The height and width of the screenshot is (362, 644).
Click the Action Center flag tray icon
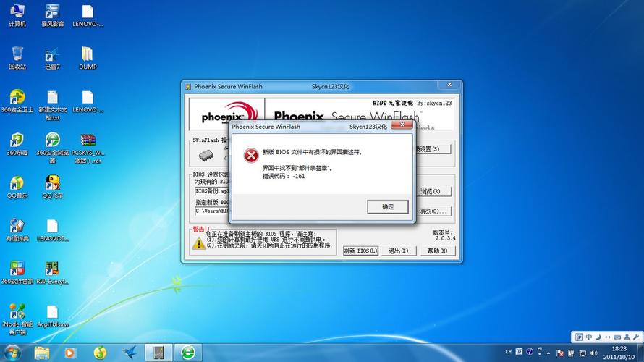[560, 353]
